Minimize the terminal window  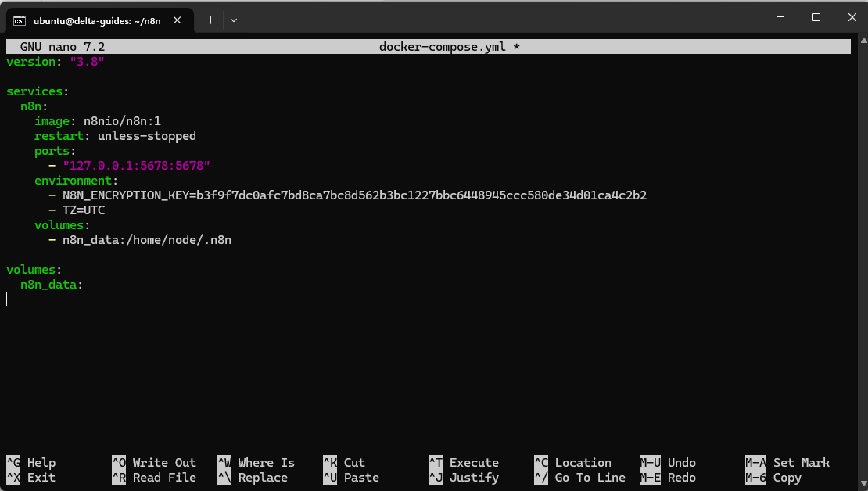pyautogui.click(x=780, y=16)
